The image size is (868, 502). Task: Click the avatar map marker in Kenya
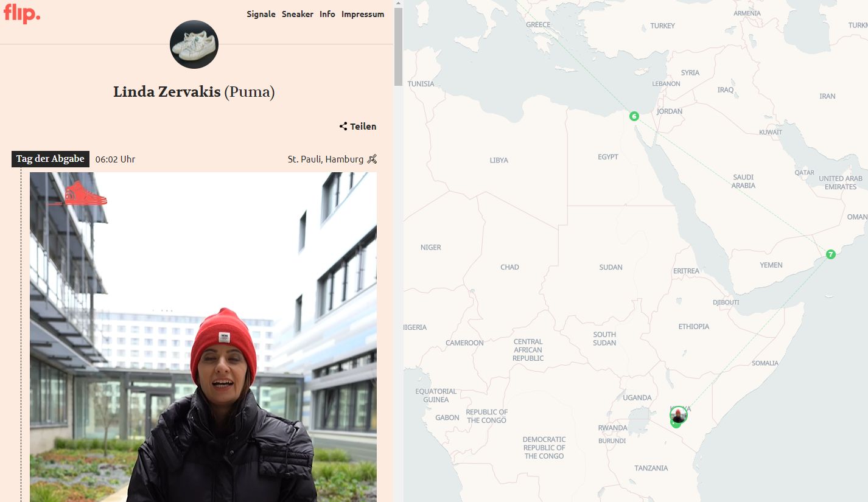pyautogui.click(x=679, y=415)
